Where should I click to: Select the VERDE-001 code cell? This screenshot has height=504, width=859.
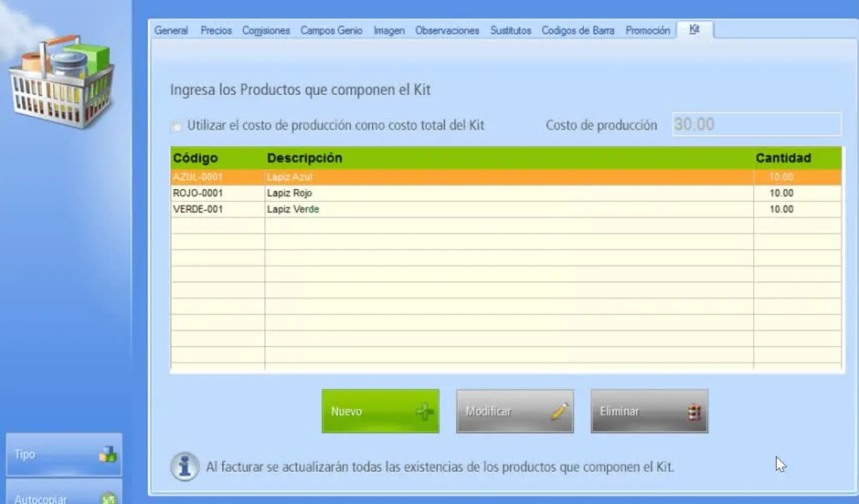(217, 209)
